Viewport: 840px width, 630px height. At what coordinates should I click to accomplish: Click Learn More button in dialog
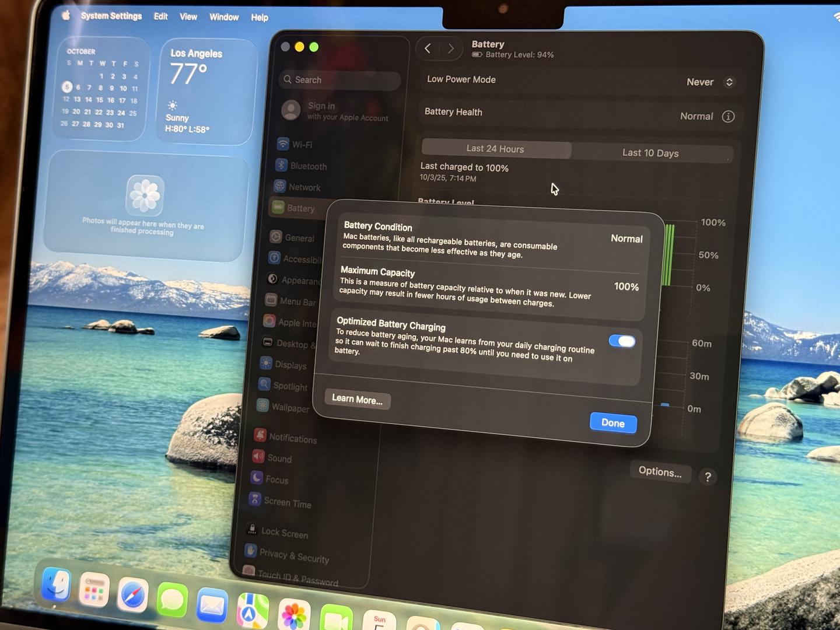tap(357, 399)
